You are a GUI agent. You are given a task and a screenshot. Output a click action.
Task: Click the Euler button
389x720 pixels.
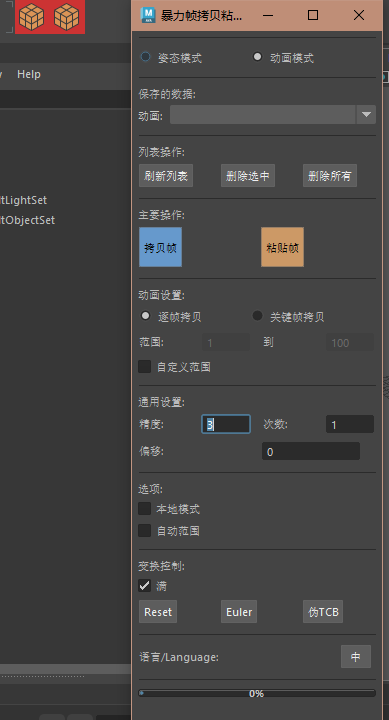coord(239,612)
